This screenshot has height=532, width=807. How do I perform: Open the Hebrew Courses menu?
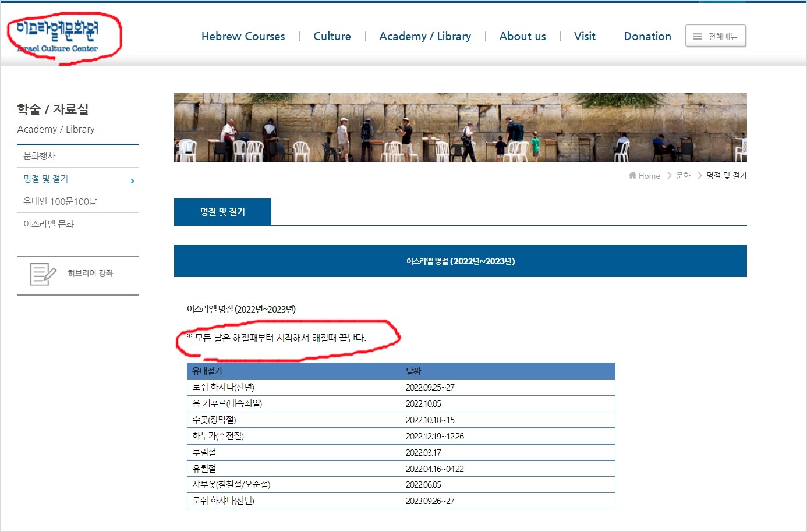pyautogui.click(x=243, y=36)
